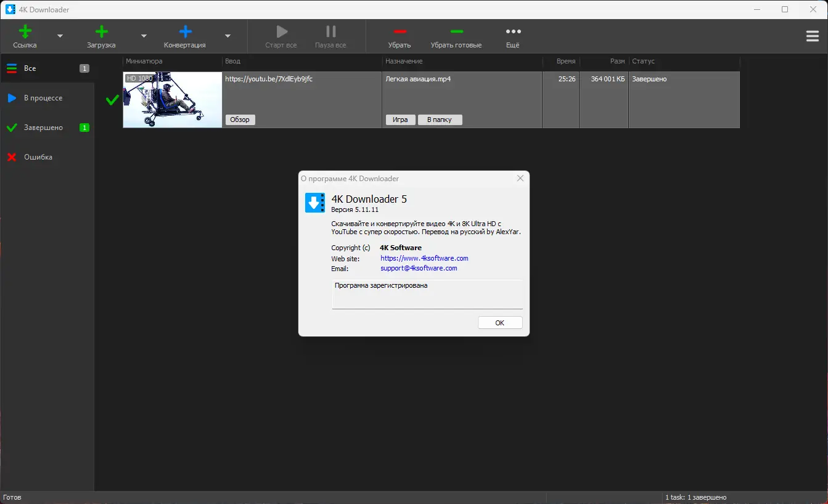Click the Легкая авиация.mp4 file name
Viewport: 828px width, 504px height.
[418, 79]
